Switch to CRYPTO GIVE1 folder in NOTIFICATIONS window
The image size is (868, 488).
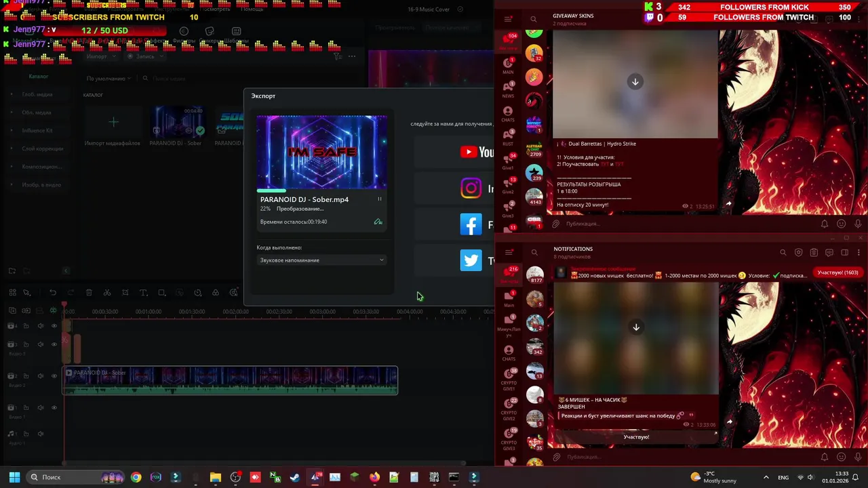[x=509, y=380]
